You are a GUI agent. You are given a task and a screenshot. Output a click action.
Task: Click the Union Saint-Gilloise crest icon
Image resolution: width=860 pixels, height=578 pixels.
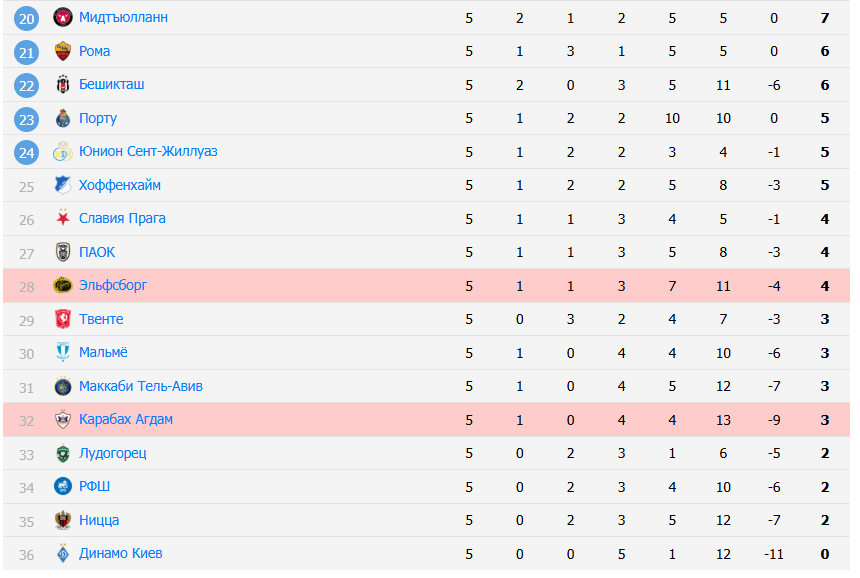point(63,151)
